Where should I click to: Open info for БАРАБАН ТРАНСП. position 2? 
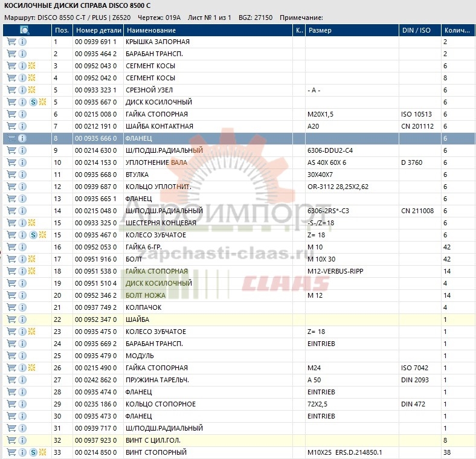[22, 54]
